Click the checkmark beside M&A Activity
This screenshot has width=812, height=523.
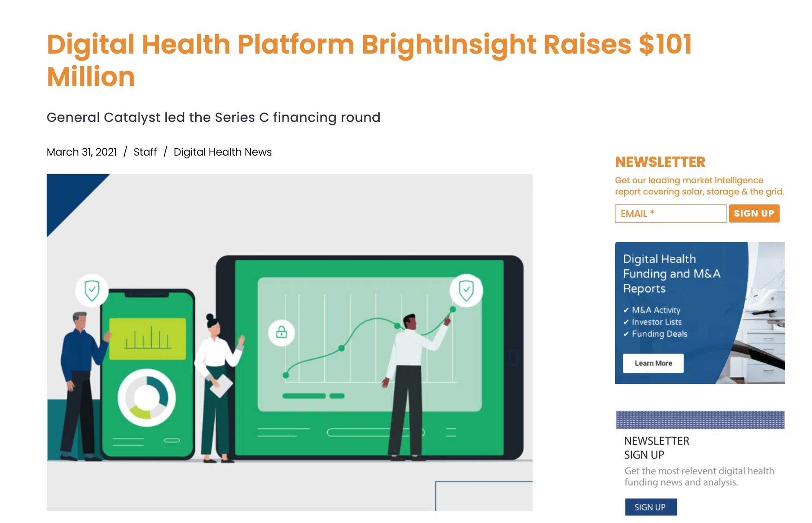(626, 310)
